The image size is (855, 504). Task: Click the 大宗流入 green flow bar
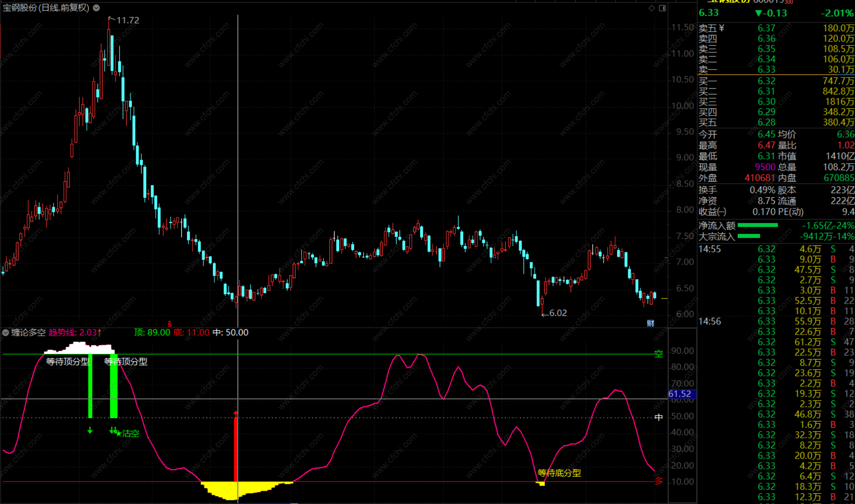[x=748, y=236]
